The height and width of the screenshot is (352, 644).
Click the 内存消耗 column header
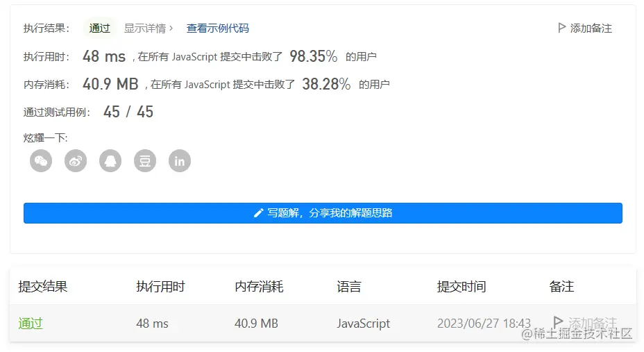(259, 286)
